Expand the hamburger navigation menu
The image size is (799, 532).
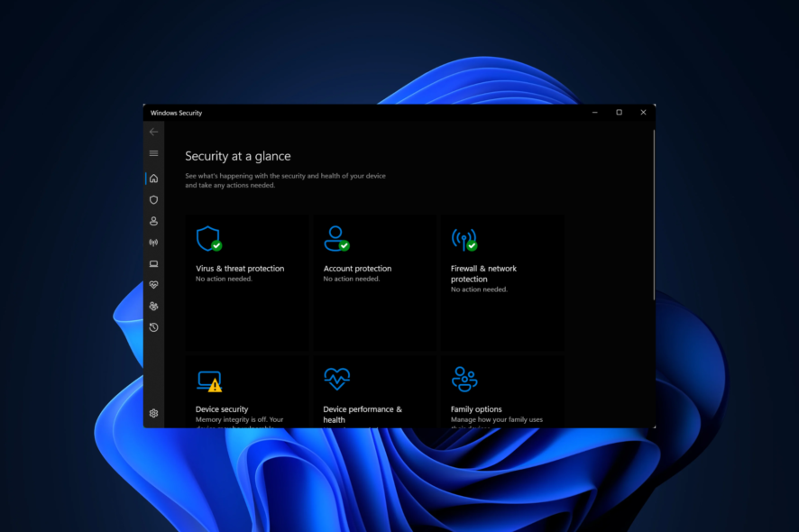[153, 153]
